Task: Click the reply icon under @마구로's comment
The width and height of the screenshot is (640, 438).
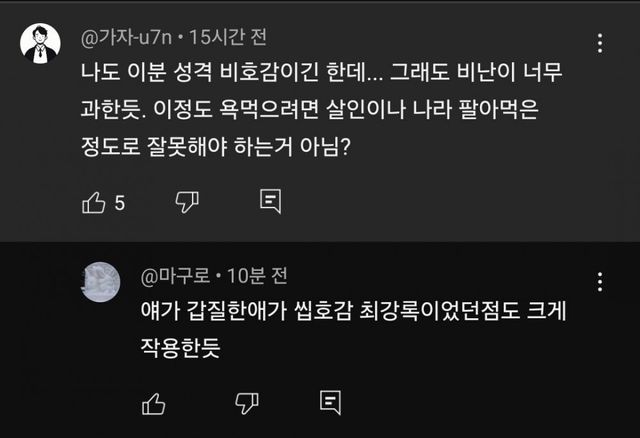Action: coord(329,402)
